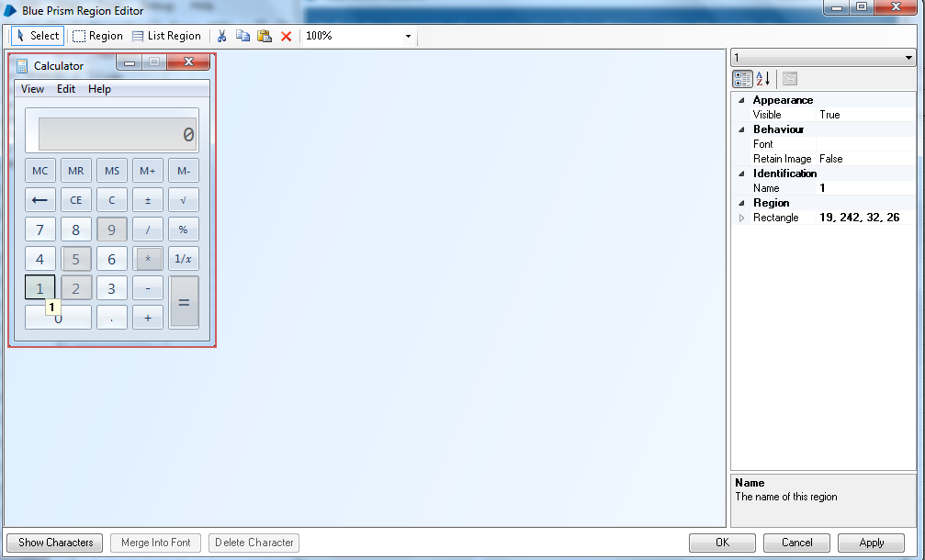The image size is (925, 560).
Task: Open the View menu in Calculator
Action: [x=32, y=89]
